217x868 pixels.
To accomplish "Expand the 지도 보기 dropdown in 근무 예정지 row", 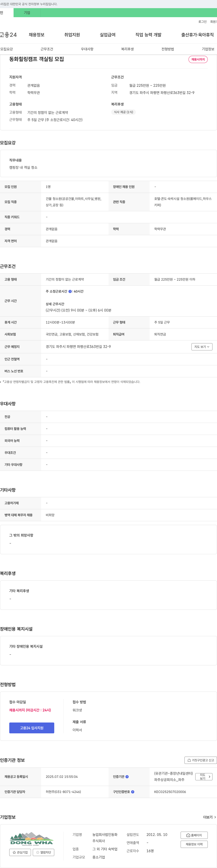I will (x=202, y=347).
